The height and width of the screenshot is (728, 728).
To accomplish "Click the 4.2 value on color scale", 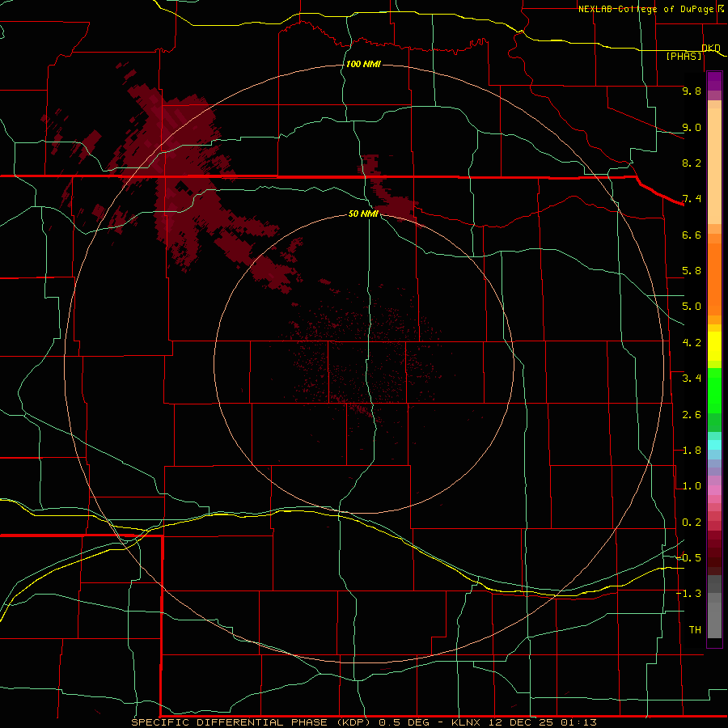I will coord(692,343).
